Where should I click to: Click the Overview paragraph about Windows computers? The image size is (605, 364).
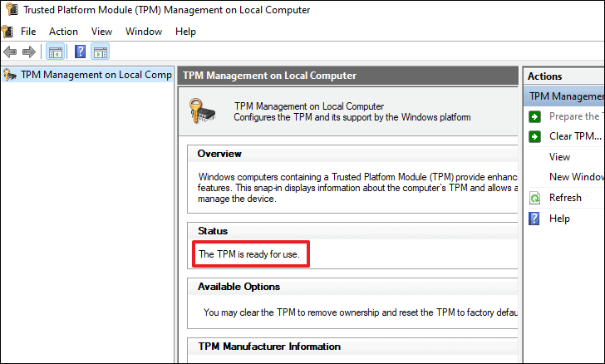357,188
